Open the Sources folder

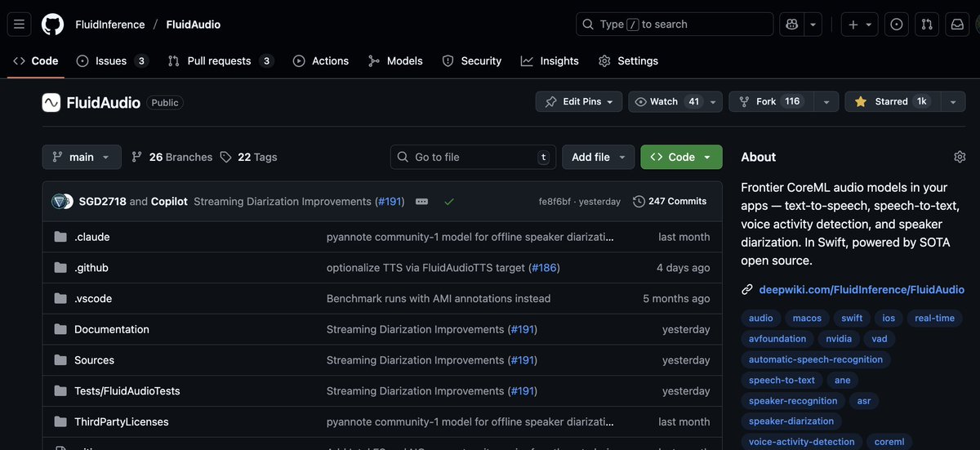pyautogui.click(x=94, y=360)
